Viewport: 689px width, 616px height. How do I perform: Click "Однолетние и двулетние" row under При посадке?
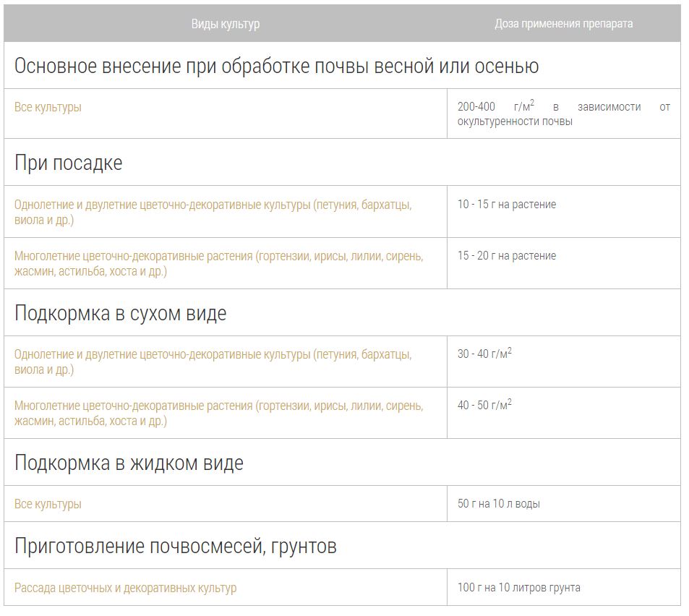point(213,212)
